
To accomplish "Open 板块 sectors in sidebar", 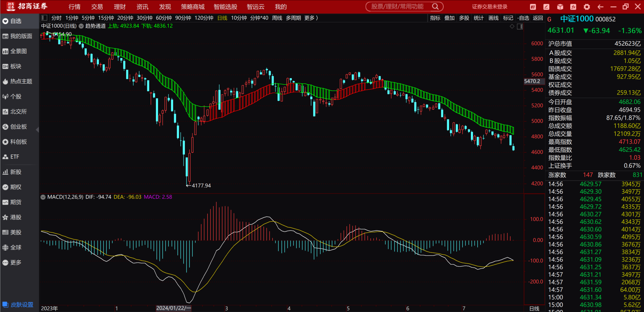I will pos(19,66).
